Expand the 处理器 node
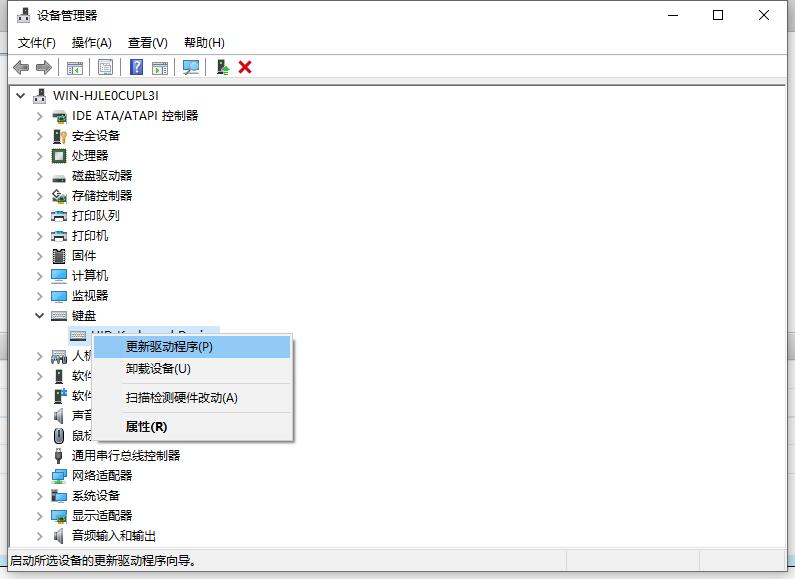795x579 pixels. (x=40, y=156)
